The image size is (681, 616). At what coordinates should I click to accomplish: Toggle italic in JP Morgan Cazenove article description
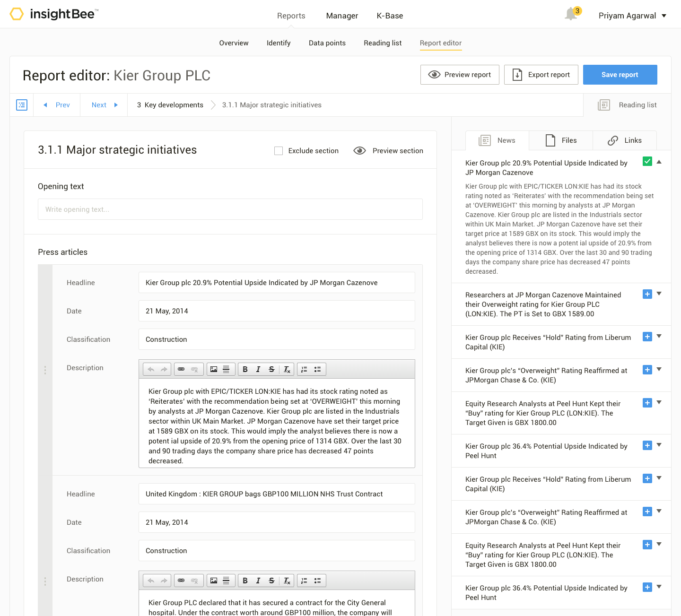point(258,369)
